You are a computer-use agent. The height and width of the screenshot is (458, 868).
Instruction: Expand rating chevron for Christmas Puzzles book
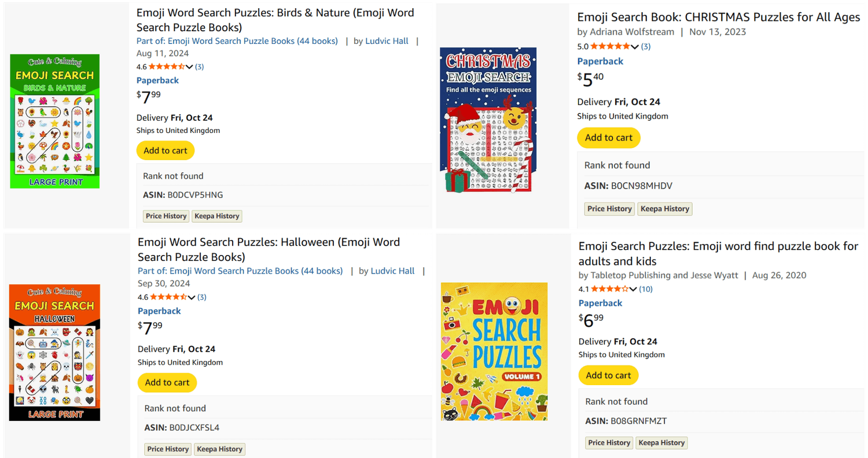pos(635,47)
